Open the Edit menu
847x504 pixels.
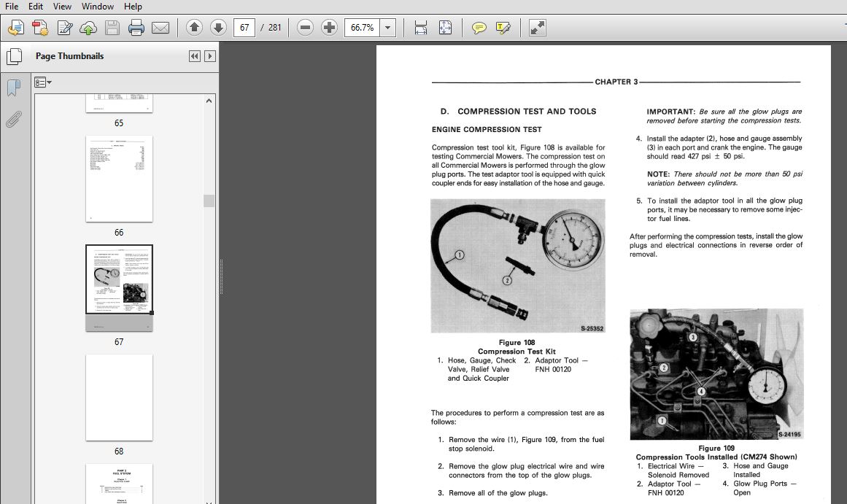(x=36, y=7)
